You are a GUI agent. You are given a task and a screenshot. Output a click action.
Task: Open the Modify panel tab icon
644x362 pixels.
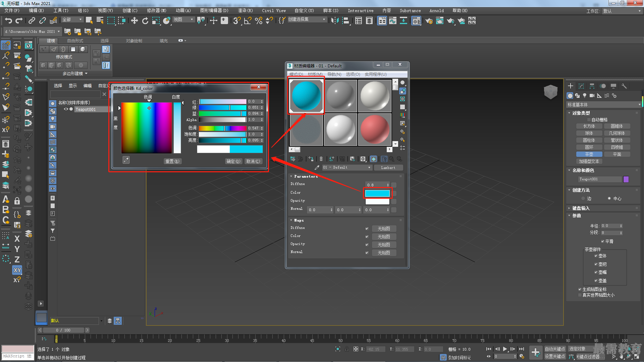(581, 86)
